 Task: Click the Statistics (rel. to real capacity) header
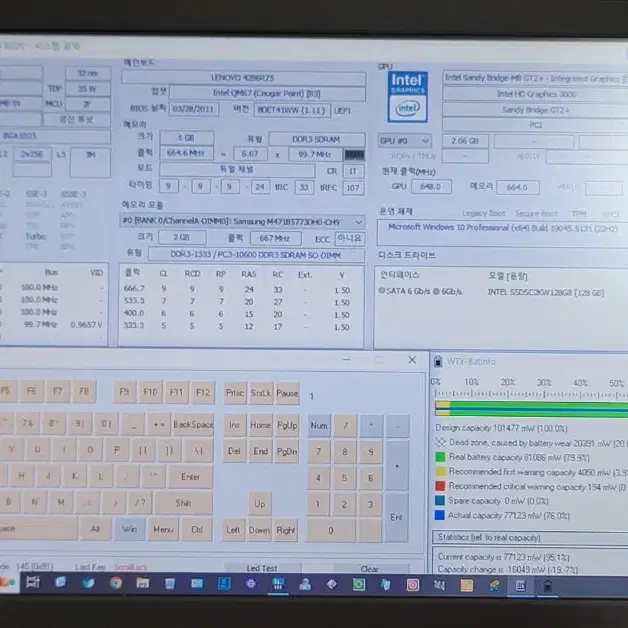point(530,537)
